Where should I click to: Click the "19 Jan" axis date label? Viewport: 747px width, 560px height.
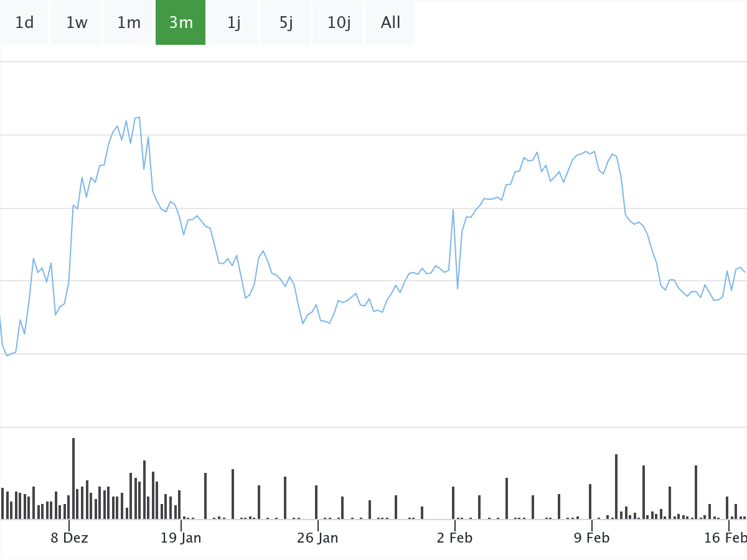(x=181, y=538)
